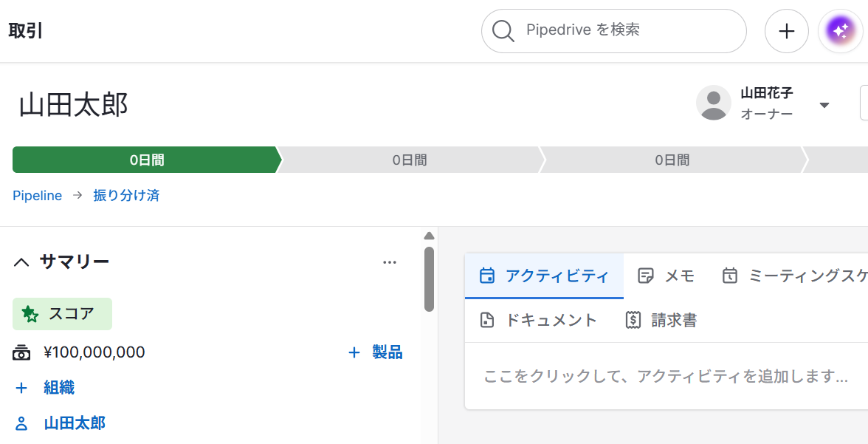Click the quick add plus button
This screenshot has height=444, width=868.
[x=787, y=31]
